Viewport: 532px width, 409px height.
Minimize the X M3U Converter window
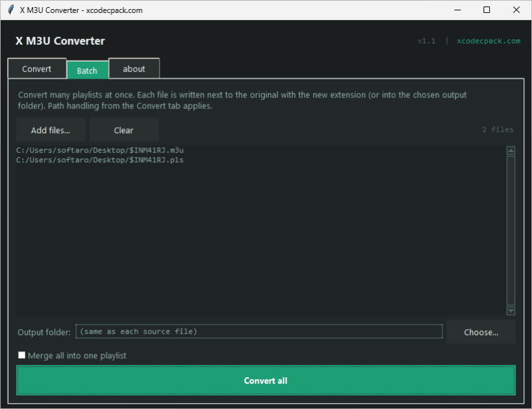pyautogui.click(x=457, y=10)
